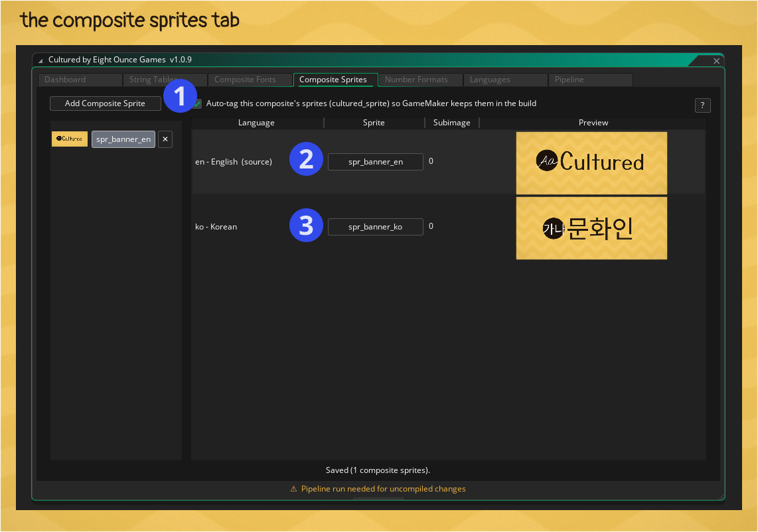The height and width of the screenshot is (532, 758).
Task: Toggle the Auto-tag composite sprites checkbox
Action: tap(197, 104)
